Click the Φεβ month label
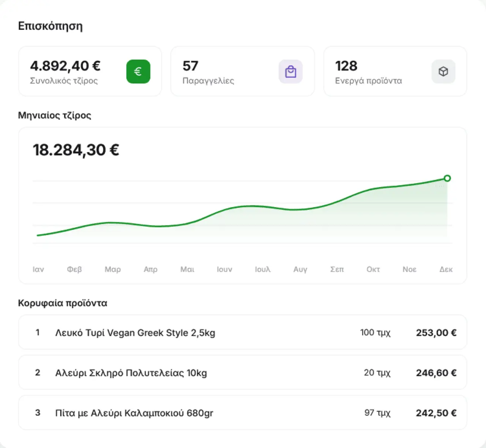 click(74, 269)
